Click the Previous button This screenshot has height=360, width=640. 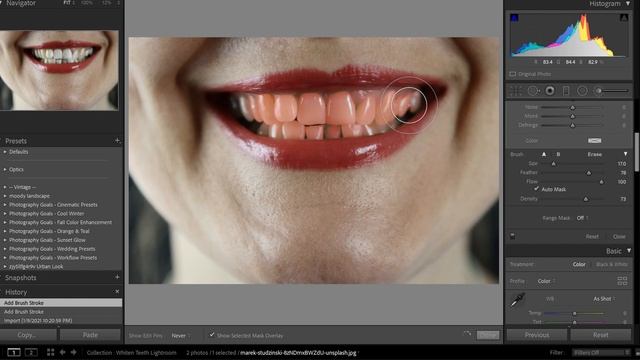pyautogui.click(x=537, y=335)
